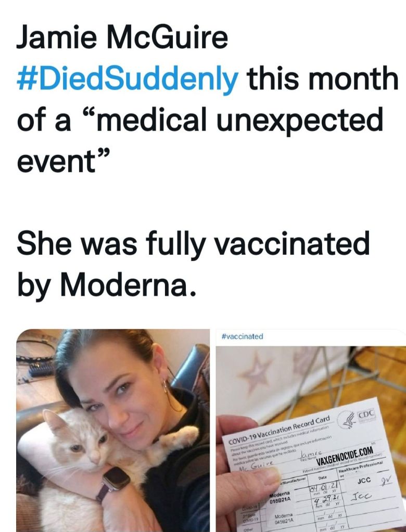Click the hoop earring in the photo
The width and height of the screenshot is (406, 532).
pos(169,387)
